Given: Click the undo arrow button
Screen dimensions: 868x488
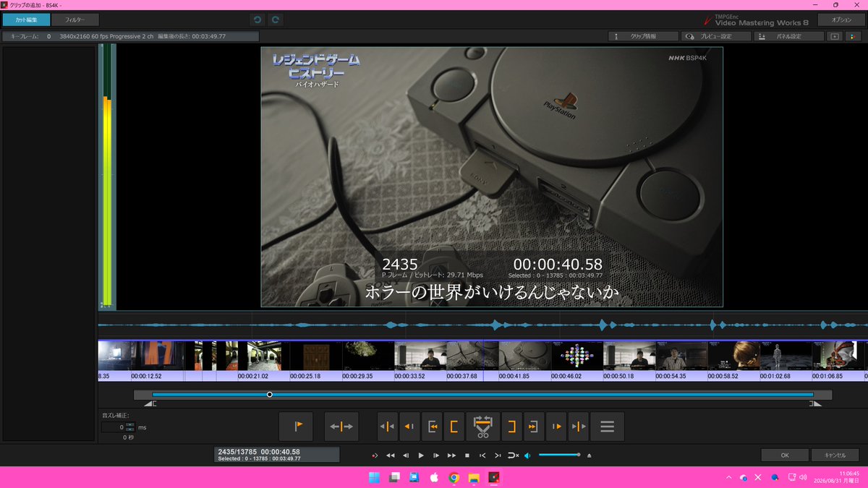Looking at the screenshot, I should 258,20.
